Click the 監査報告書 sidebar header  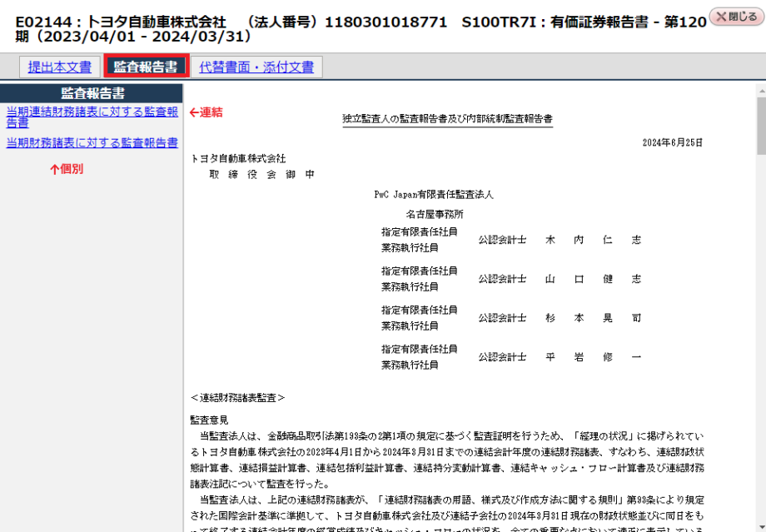pos(94,93)
